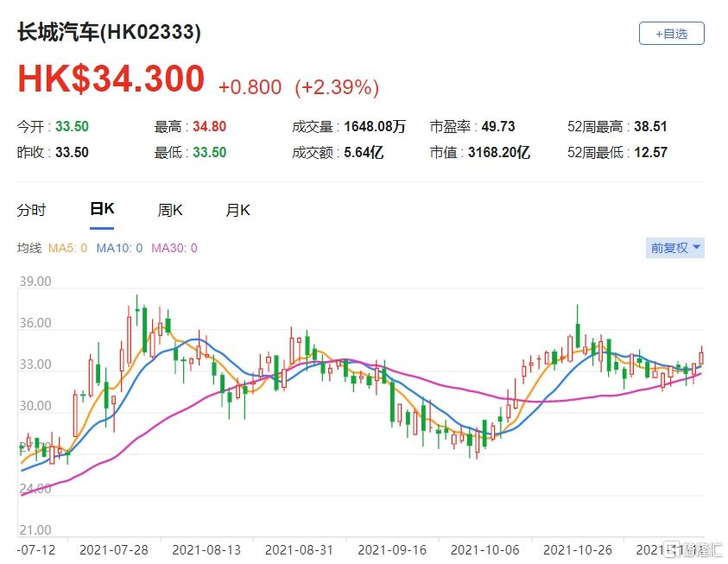This screenshot has width=728, height=564.
Task: Click the percentage change (+2.39%)
Action: pos(337,87)
